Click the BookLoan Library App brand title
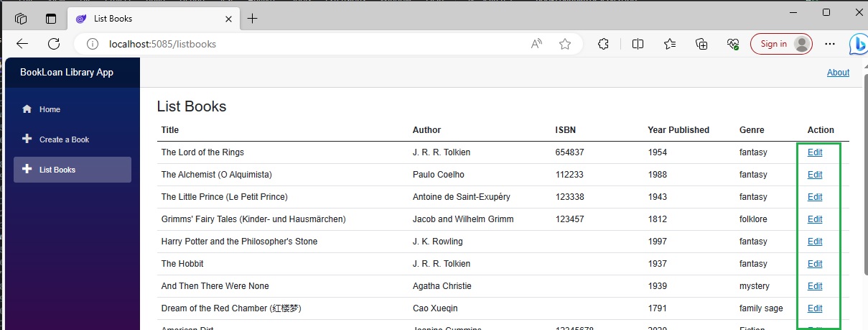 67,72
